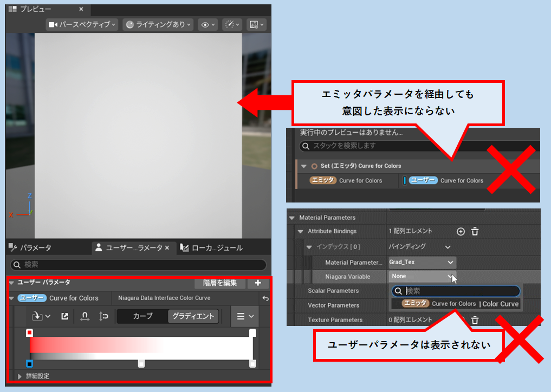Screen dimensions: 551x392
Task: Reset Curve for Colors to default arrow
Action: click(x=265, y=298)
